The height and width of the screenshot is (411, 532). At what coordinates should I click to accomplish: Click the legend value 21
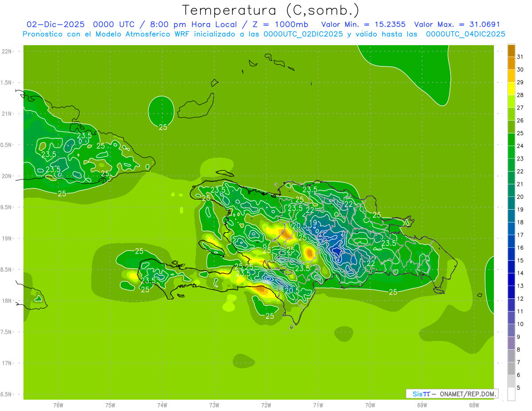520,184
